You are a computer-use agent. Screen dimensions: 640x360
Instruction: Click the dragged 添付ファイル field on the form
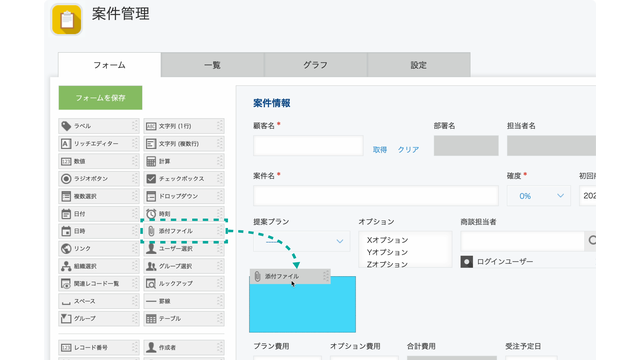point(290,276)
